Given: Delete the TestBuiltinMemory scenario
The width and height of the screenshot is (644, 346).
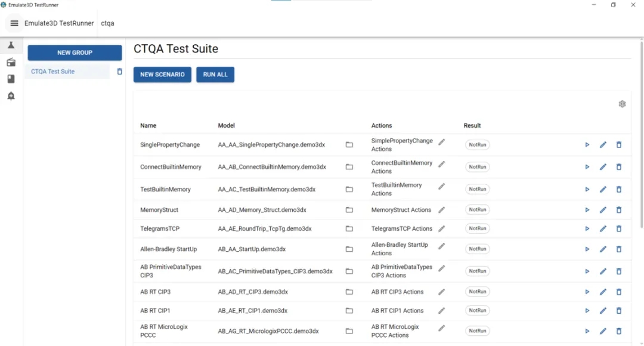Looking at the screenshot, I should coord(619,190).
